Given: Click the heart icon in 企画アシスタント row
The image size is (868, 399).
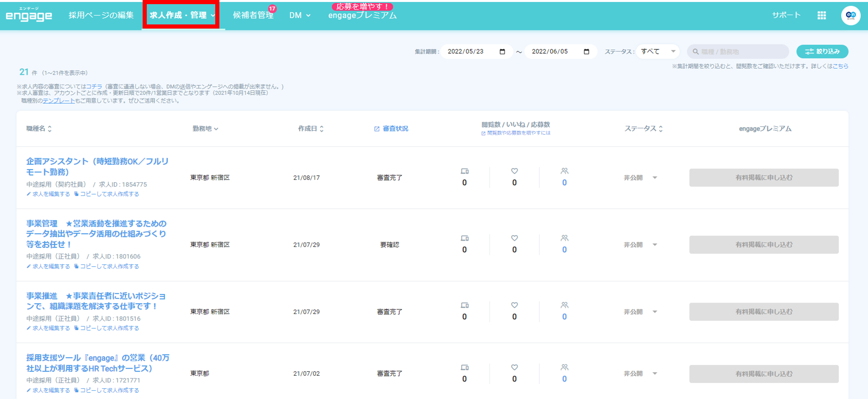Looking at the screenshot, I should coord(514,171).
